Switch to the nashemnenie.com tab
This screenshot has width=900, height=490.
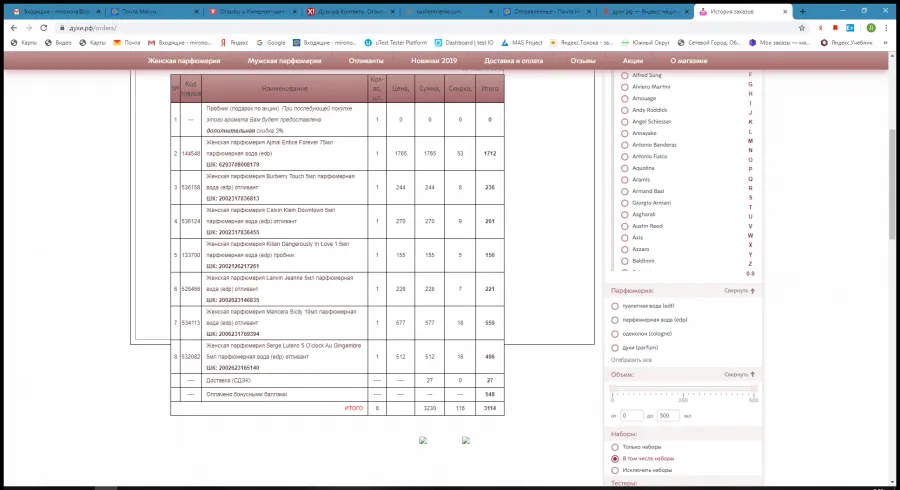point(448,11)
